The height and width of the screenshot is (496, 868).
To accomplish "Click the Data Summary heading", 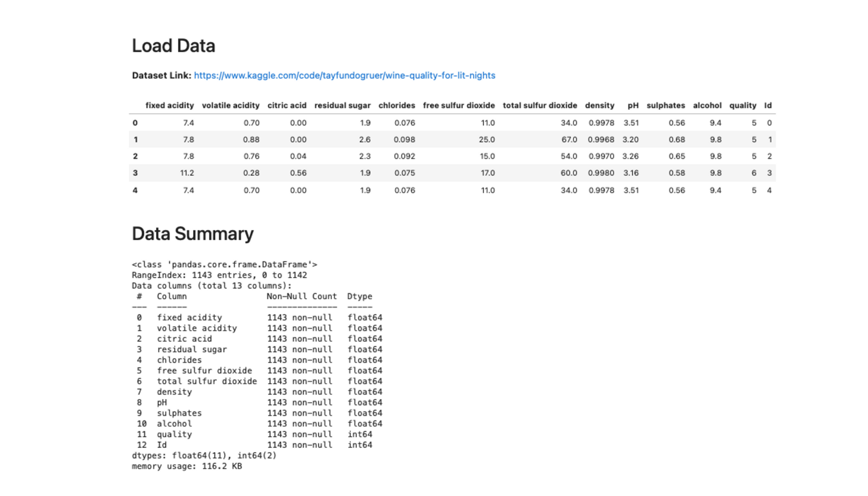I will click(193, 234).
